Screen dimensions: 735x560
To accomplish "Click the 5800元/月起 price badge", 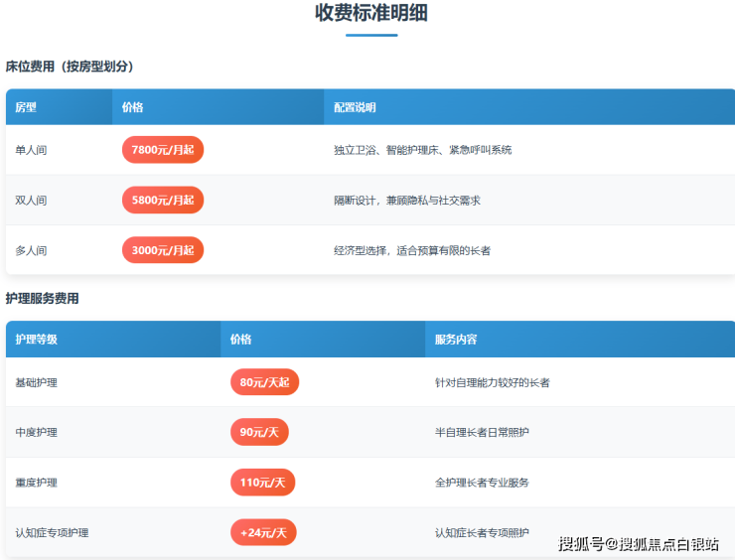I will pyautogui.click(x=162, y=200).
